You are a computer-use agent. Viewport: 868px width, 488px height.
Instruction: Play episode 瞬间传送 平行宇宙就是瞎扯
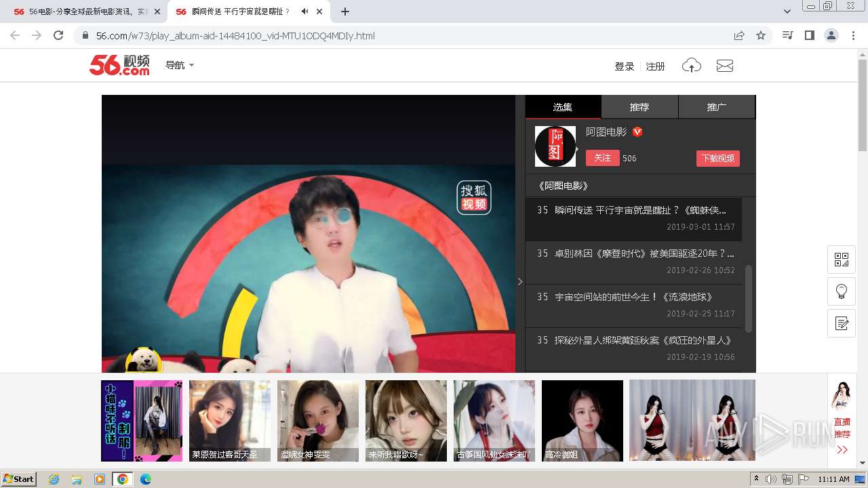point(633,219)
